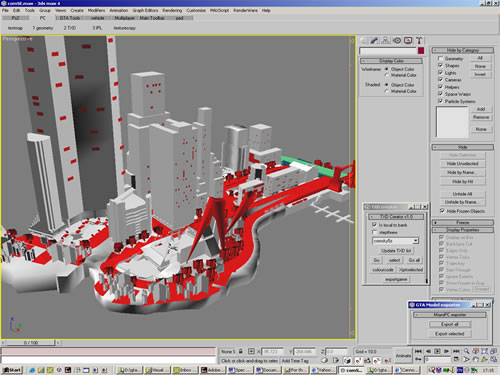The image size is (500, 375).
Task: Click Export selected button
Action: [450, 334]
